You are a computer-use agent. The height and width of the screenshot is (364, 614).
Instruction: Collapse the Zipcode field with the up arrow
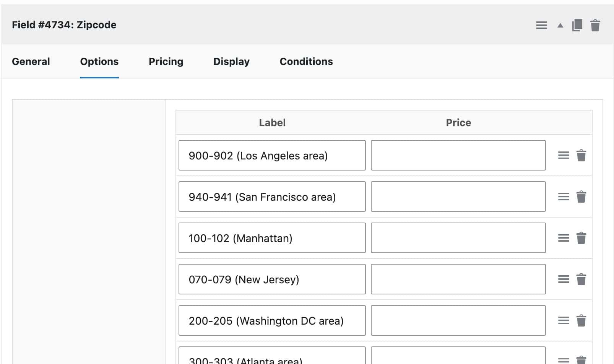point(560,25)
